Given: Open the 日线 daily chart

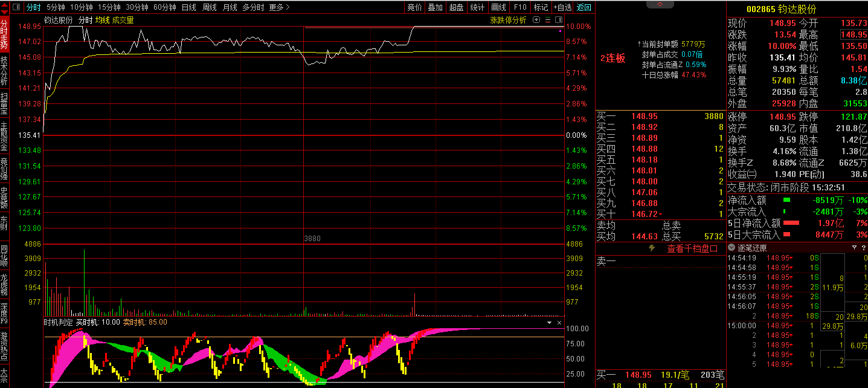Looking at the screenshot, I should pos(188,7).
